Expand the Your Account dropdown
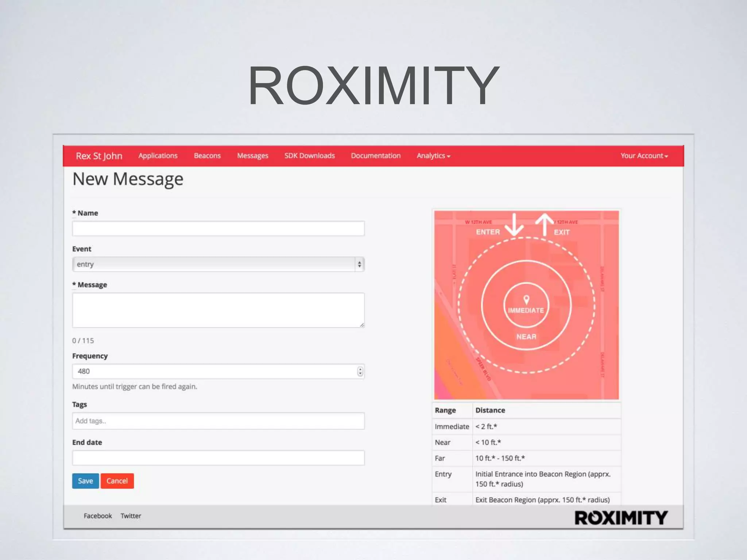The width and height of the screenshot is (747, 560). [x=644, y=156]
